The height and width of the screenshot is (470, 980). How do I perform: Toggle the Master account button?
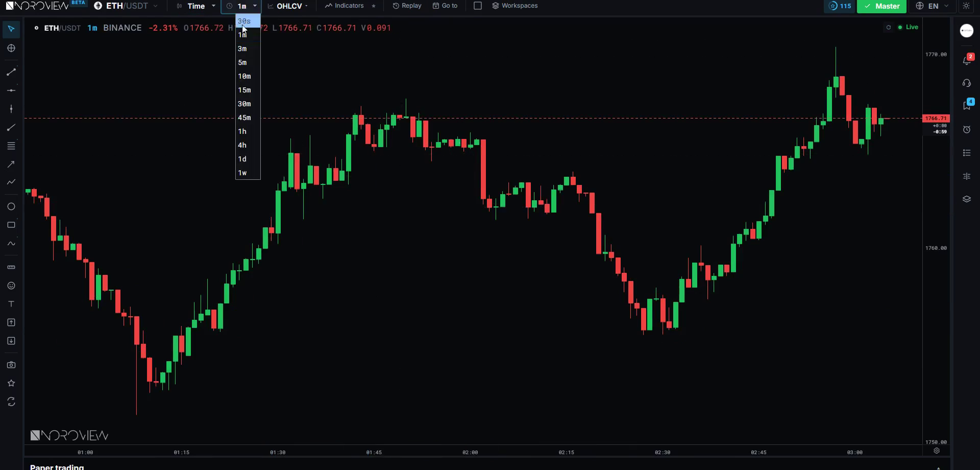click(x=881, y=6)
